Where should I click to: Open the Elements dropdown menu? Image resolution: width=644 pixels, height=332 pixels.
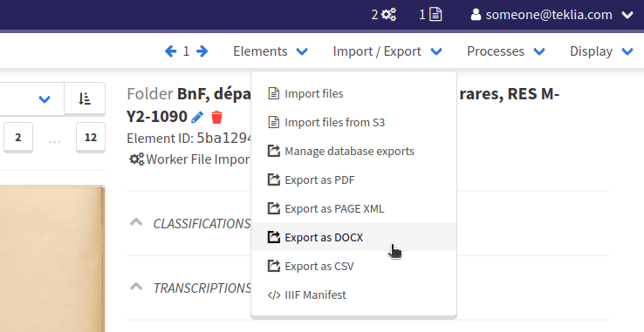click(271, 51)
